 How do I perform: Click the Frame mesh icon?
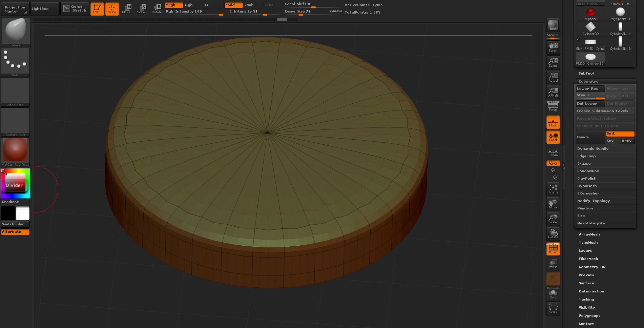click(553, 189)
